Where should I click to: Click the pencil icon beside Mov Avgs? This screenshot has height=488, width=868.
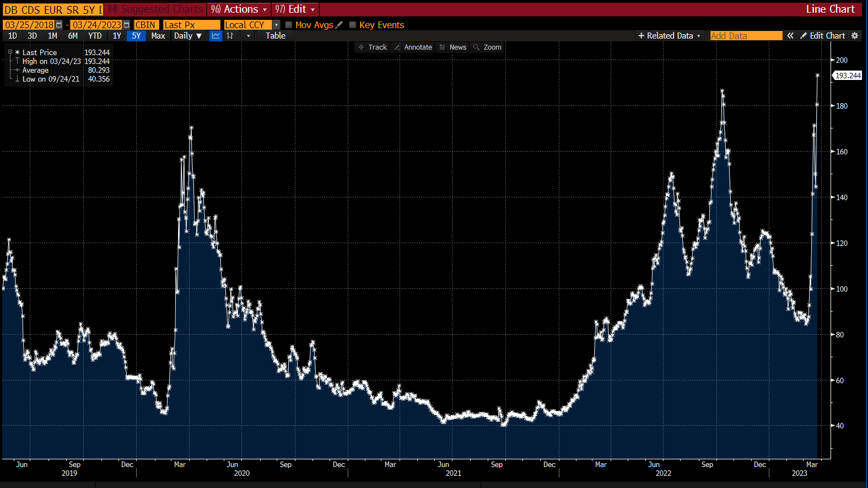[339, 25]
